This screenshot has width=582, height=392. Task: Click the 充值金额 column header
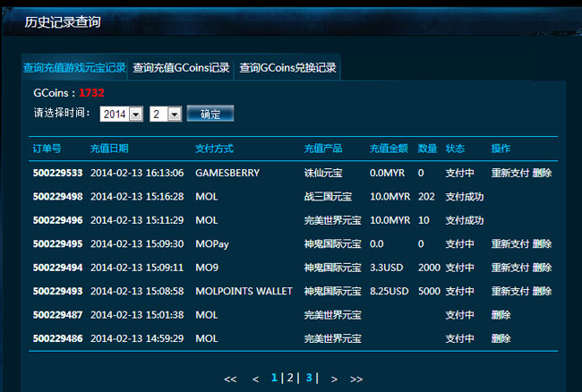389,149
